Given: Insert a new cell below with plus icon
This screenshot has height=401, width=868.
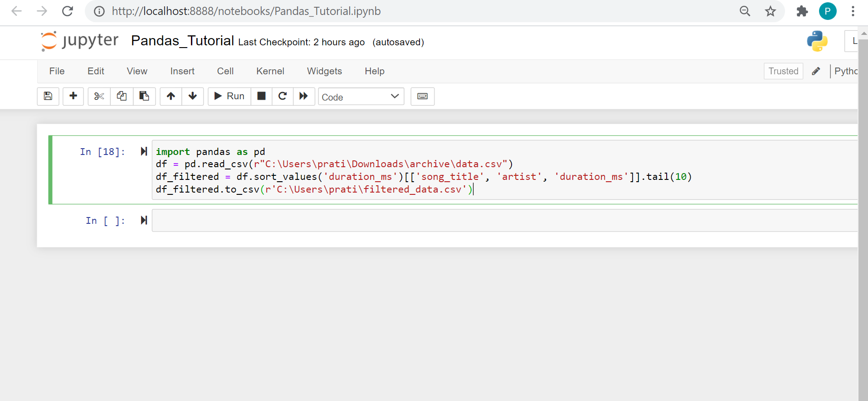Looking at the screenshot, I should [x=73, y=96].
